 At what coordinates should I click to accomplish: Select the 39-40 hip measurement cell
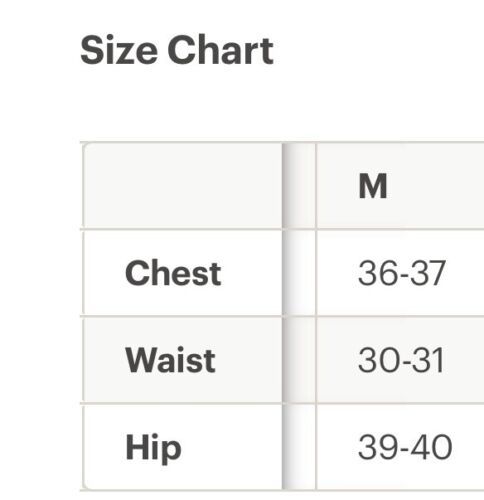point(400,447)
